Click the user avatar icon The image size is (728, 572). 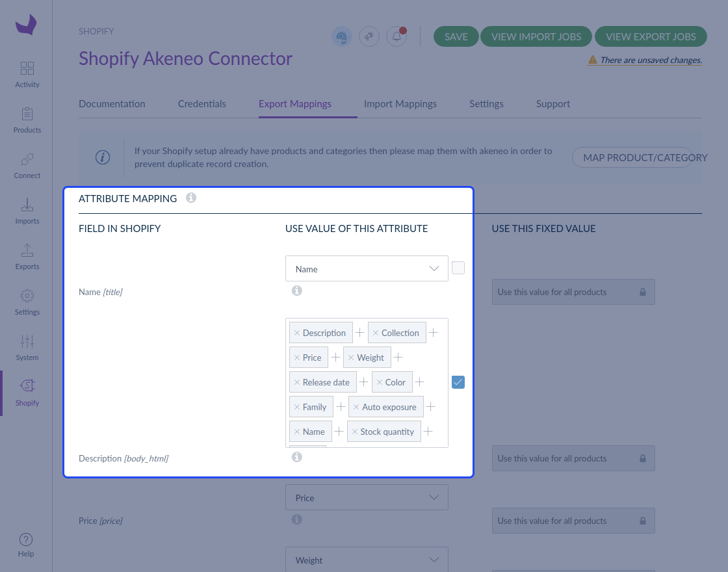tap(342, 36)
